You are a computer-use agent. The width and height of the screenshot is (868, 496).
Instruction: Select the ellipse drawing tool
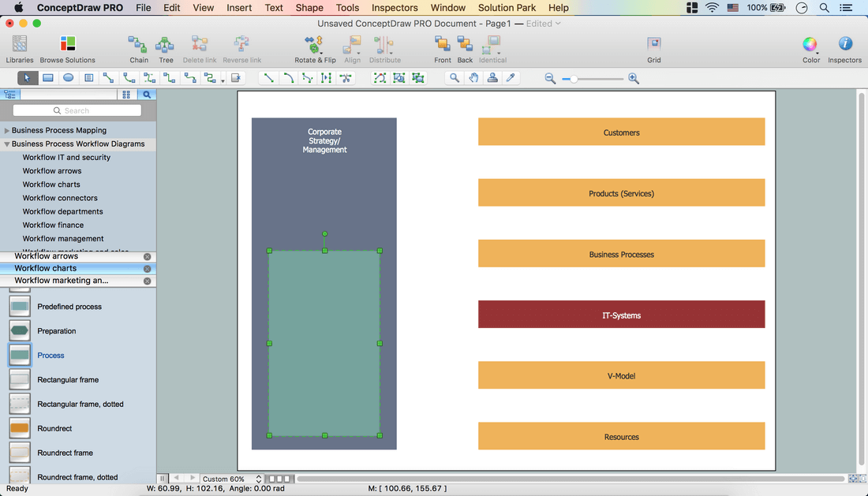(x=69, y=78)
